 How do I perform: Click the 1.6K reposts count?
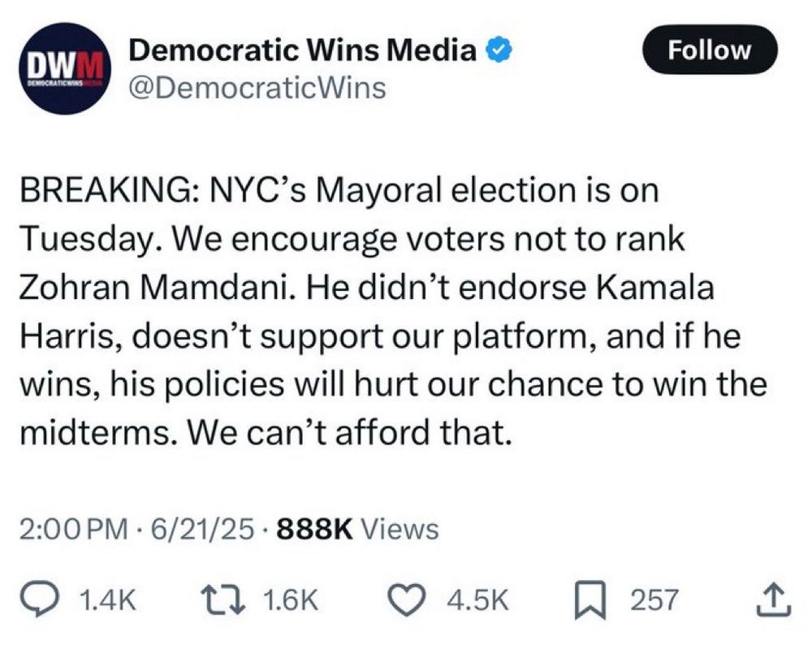click(291, 601)
